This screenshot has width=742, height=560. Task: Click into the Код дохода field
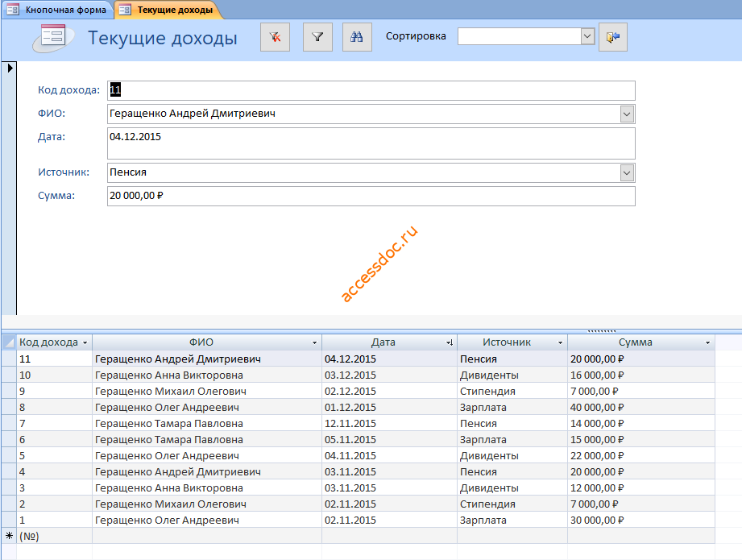coord(371,90)
